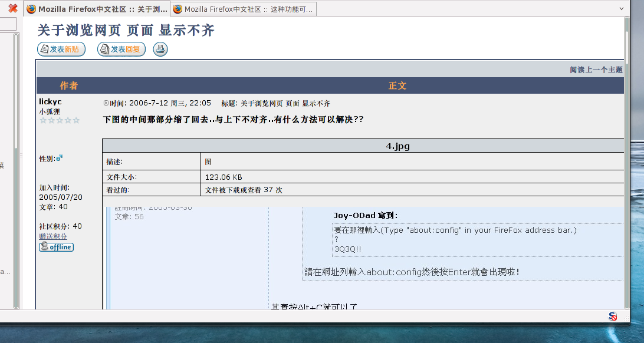Close the sidebar with the red X

coord(12,8)
